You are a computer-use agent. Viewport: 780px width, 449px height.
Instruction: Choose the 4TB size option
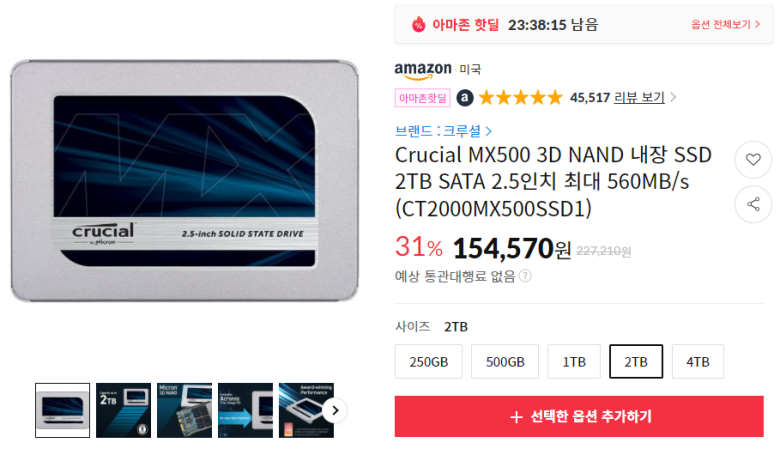(697, 361)
